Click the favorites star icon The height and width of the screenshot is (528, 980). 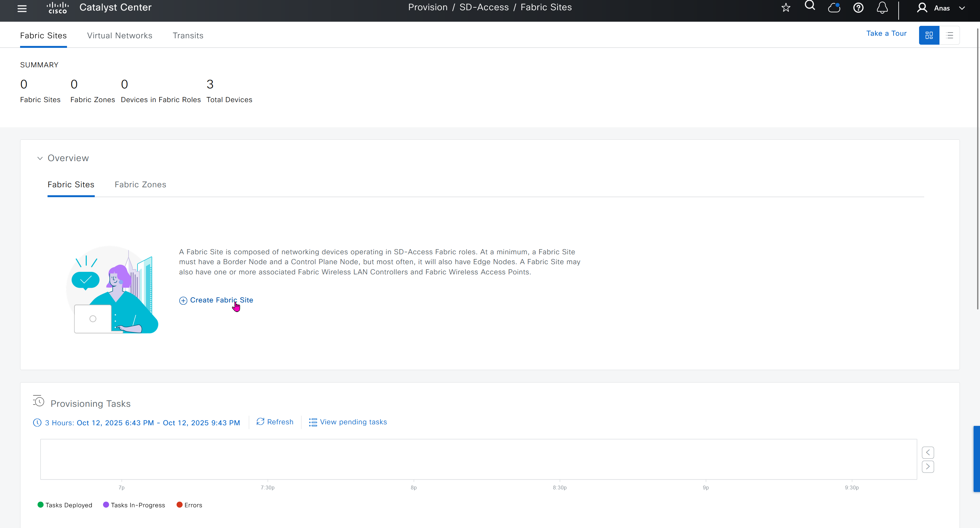[x=786, y=8]
